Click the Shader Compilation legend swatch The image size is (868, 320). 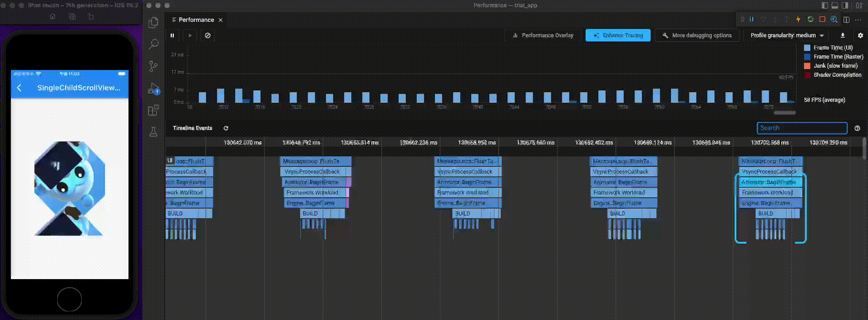click(807, 75)
